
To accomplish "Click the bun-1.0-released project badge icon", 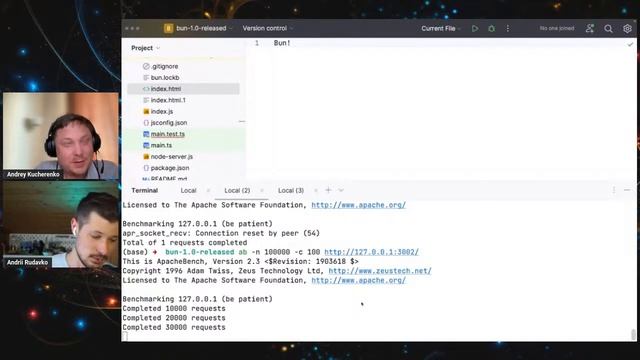I will [x=168, y=28].
